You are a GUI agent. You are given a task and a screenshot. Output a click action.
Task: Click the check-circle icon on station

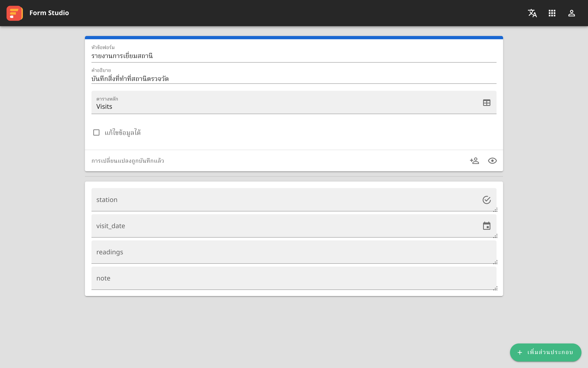point(487,200)
